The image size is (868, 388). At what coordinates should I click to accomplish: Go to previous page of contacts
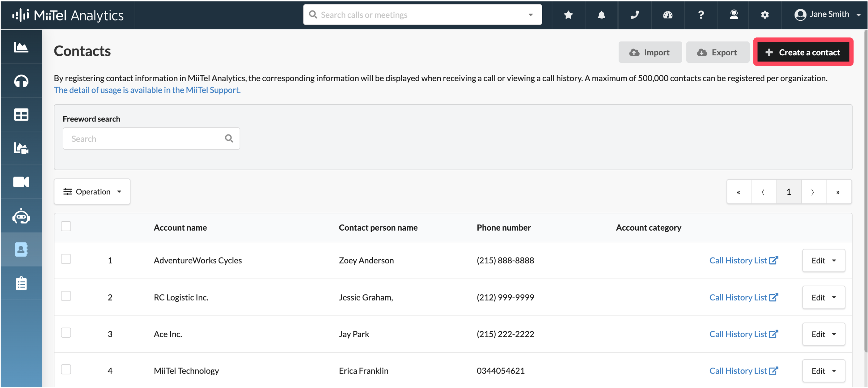(x=764, y=191)
